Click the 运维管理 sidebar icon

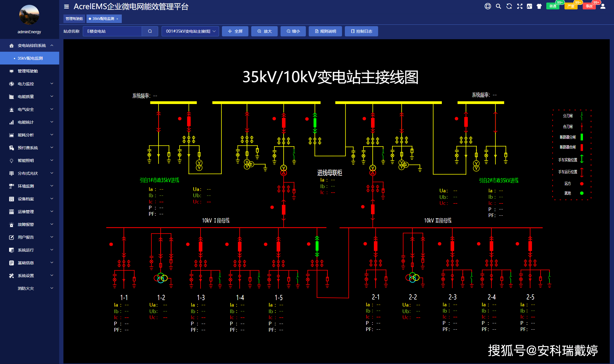pos(11,212)
